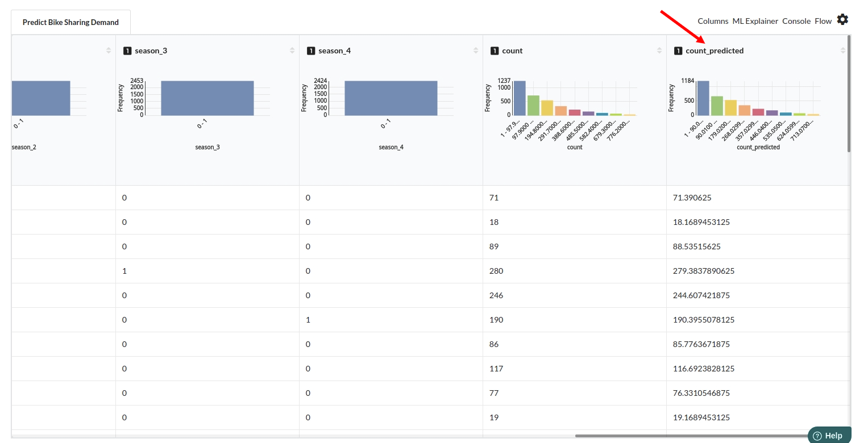This screenshot has height=443, width=868.
Task: Select count cell with value 86
Action: 575,344
